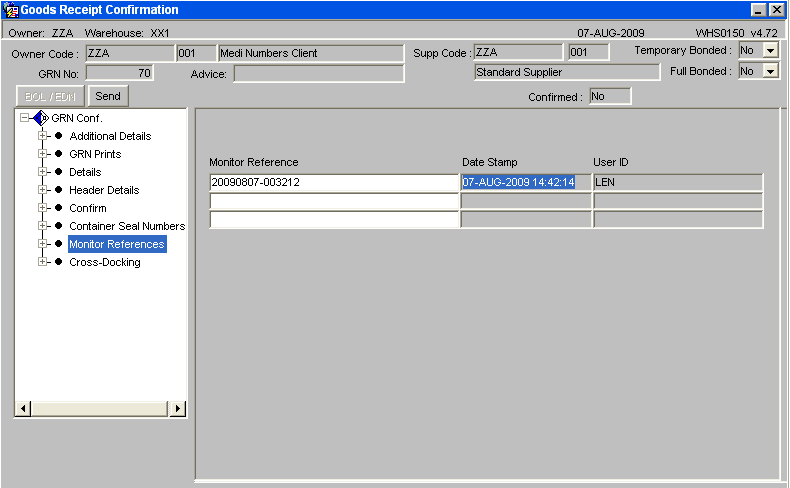This screenshot has height=488, width=790.
Task: Click the 07-AUG-2009 header date
Action: pos(611,33)
